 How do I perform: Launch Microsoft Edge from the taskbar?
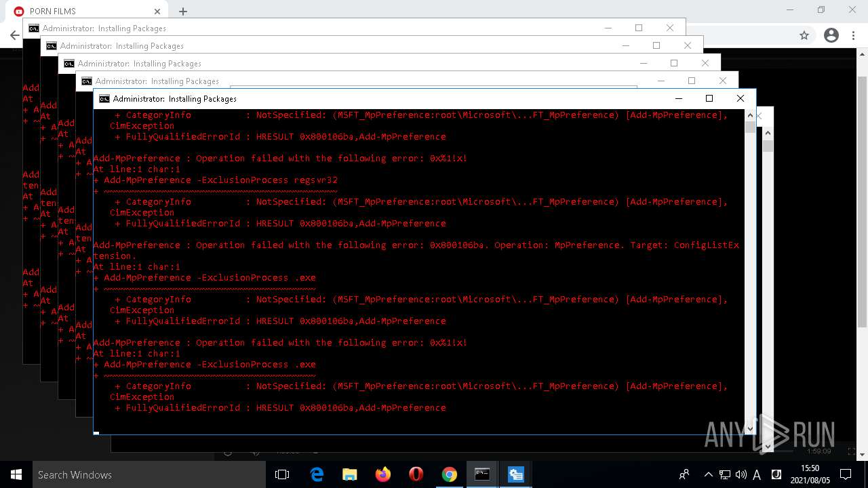(x=317, y=474)
